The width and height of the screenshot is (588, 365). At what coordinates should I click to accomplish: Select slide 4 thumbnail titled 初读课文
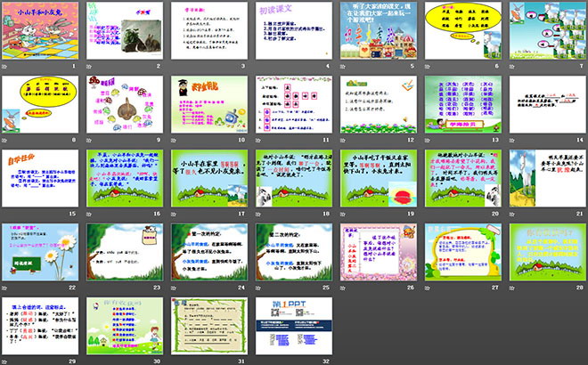tap(294, 31)
